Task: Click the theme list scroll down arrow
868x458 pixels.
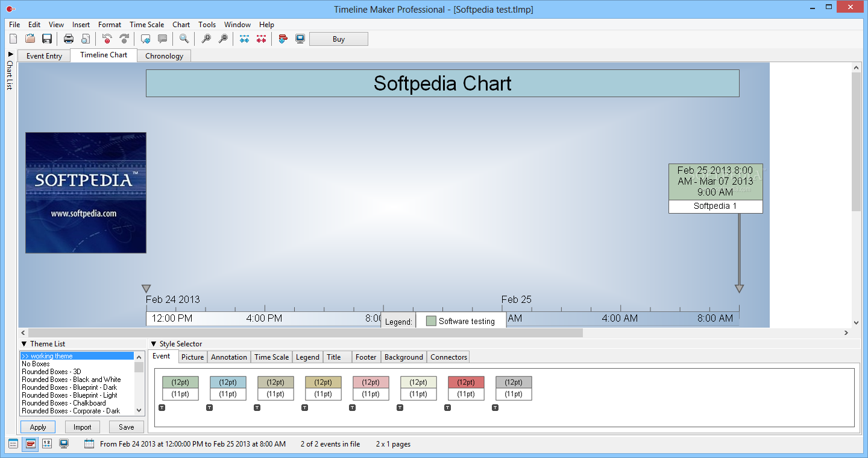Action: coord(139,410)
